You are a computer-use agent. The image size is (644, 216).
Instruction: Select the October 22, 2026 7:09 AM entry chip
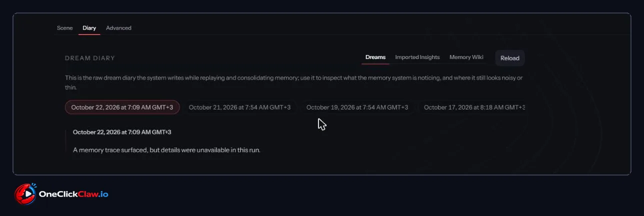pyautogui.click(x=122, y=107)
